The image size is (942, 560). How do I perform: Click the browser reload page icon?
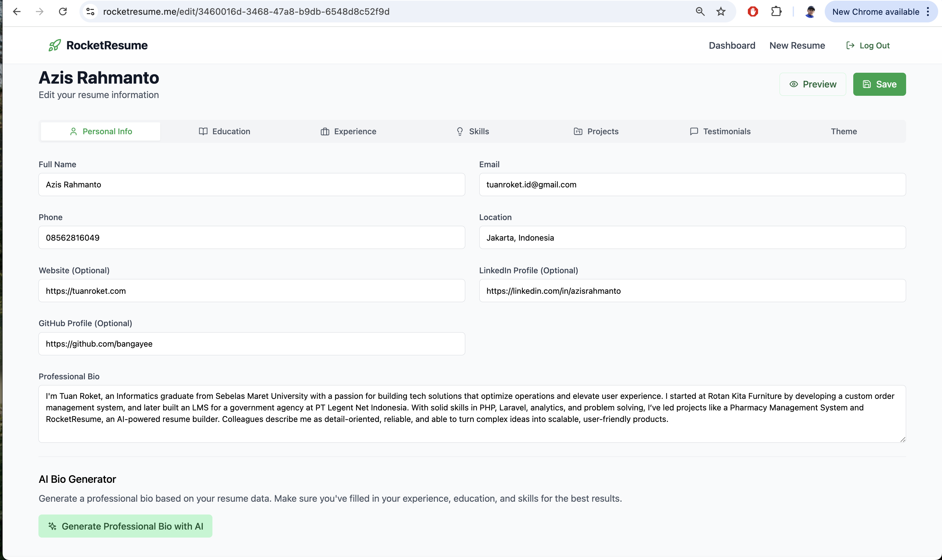pos(63,12)
